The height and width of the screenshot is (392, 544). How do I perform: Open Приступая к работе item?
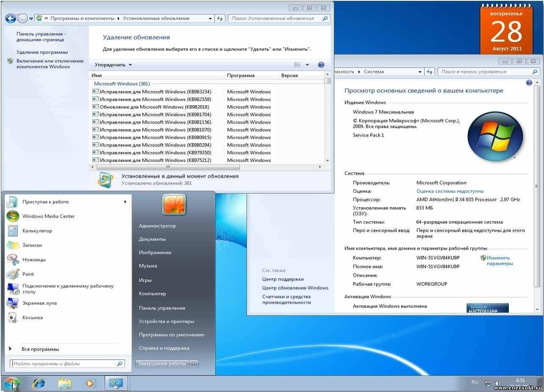tap(45, 202)
